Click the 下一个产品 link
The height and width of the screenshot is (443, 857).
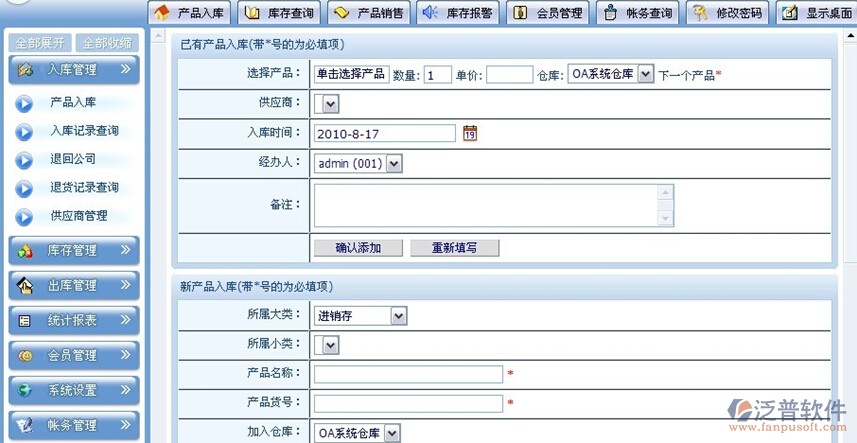pos(686,75)
